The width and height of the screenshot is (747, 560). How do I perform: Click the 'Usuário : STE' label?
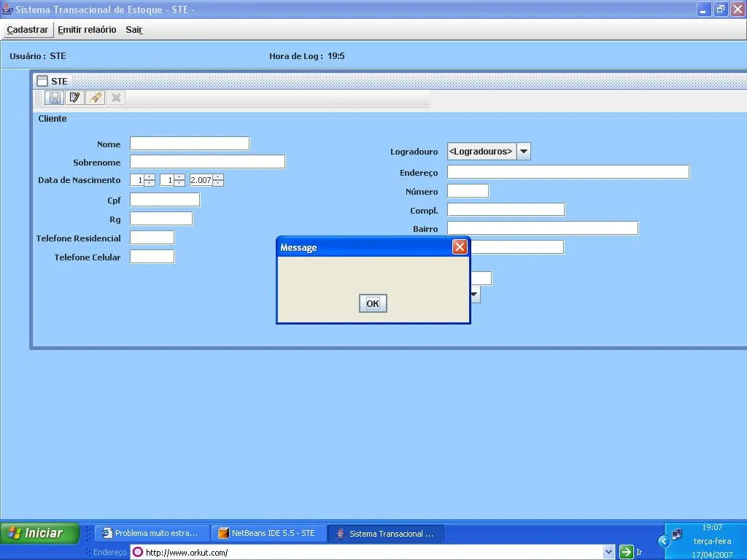(38, 56)
